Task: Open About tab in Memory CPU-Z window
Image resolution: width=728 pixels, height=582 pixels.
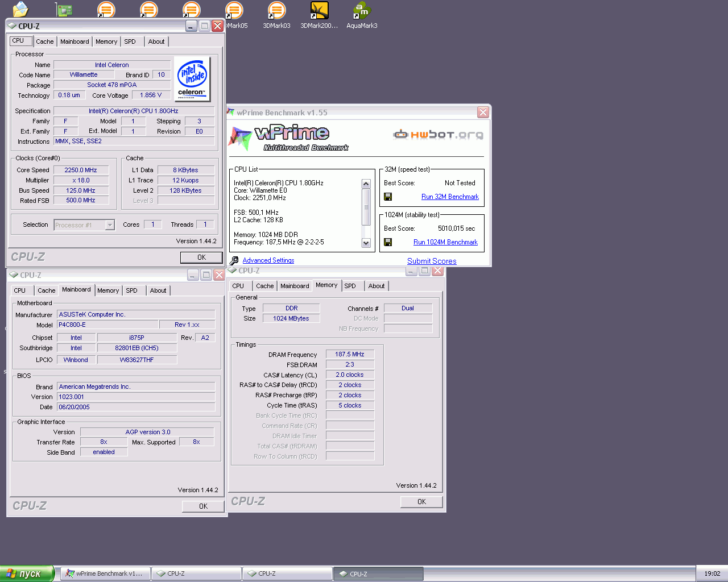Action: point(377,286)
